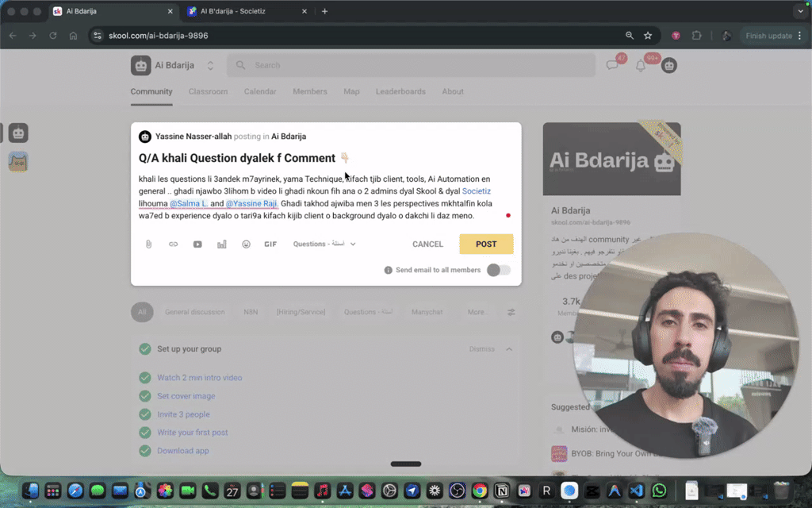Open the browser extensions puzzle icon
Viewport: 812px width, 508px height.
click(x=696, y=36)
